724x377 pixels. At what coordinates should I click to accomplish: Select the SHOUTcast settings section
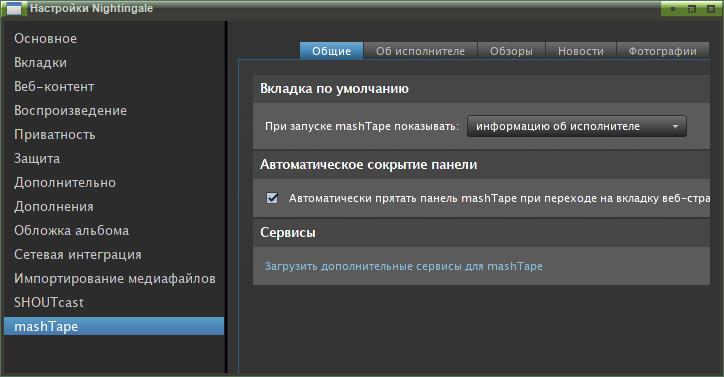114,303
